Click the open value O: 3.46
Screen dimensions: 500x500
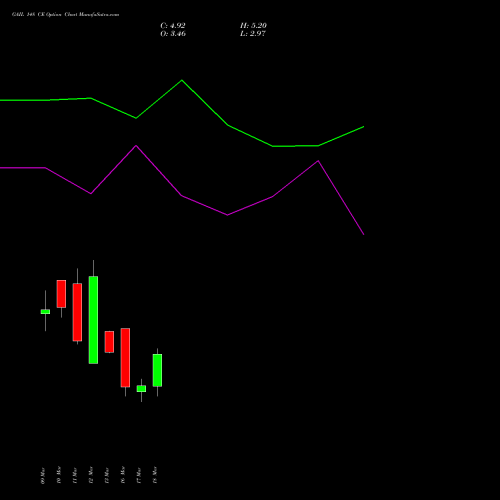(x=173, y=34)
